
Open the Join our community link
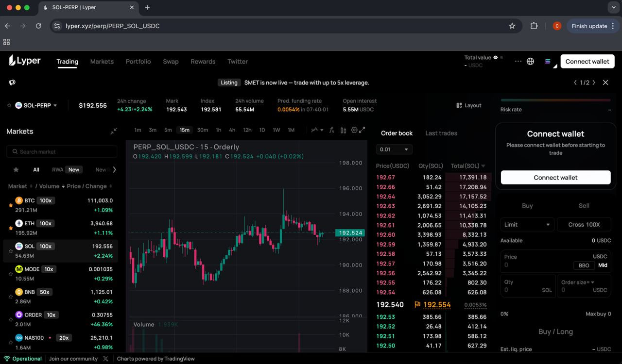[73, 359]
